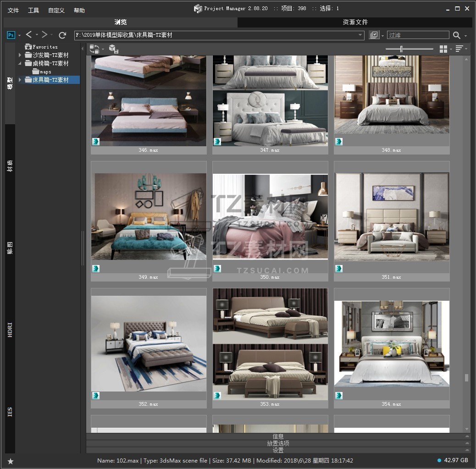The height and width of the screenshot is (469, 476).
Task: Open the 设置 panel bar
Action: pyautogui.click(x=278, y=450)
